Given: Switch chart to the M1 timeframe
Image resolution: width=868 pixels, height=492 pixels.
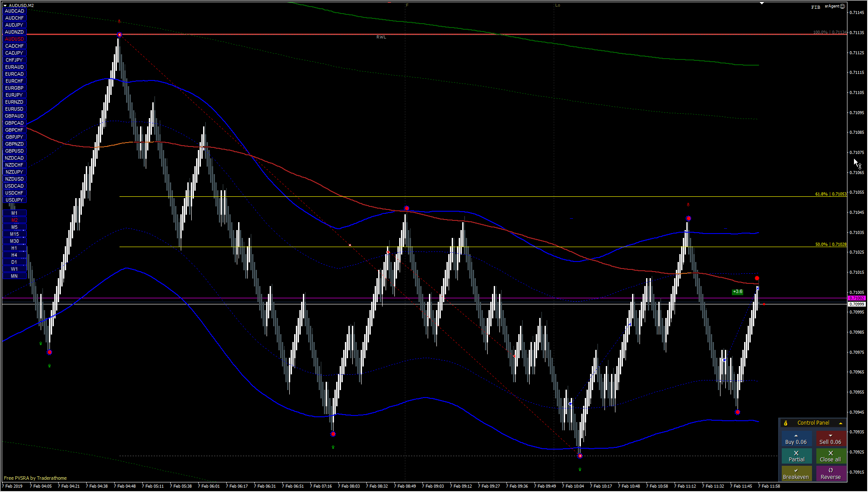Looking at the screenshot, I should click(14, 213).
